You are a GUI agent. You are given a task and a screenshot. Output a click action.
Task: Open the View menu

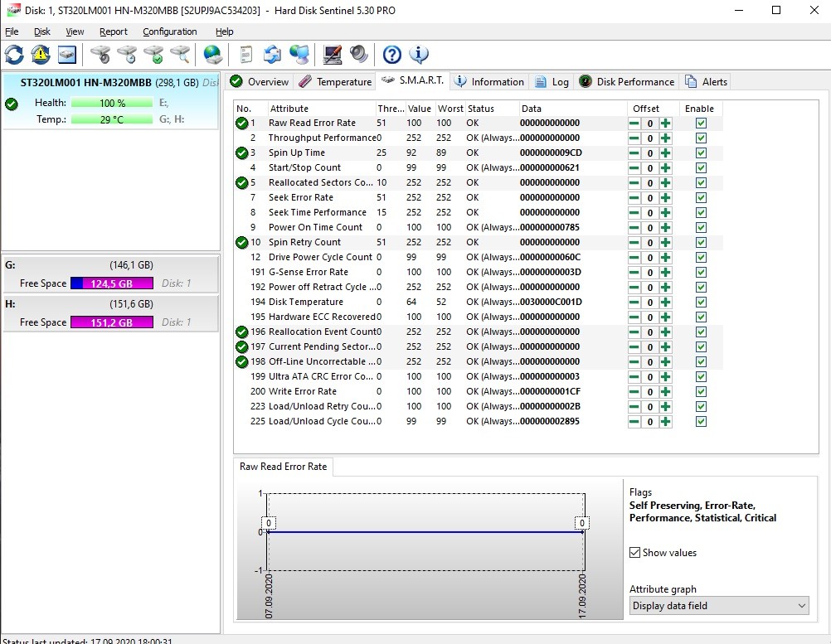[75, 31]
